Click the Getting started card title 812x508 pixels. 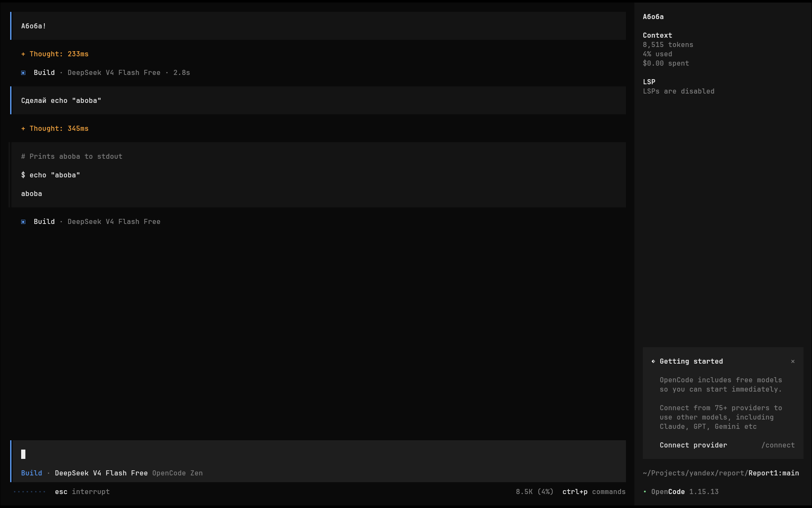point(691,362)
